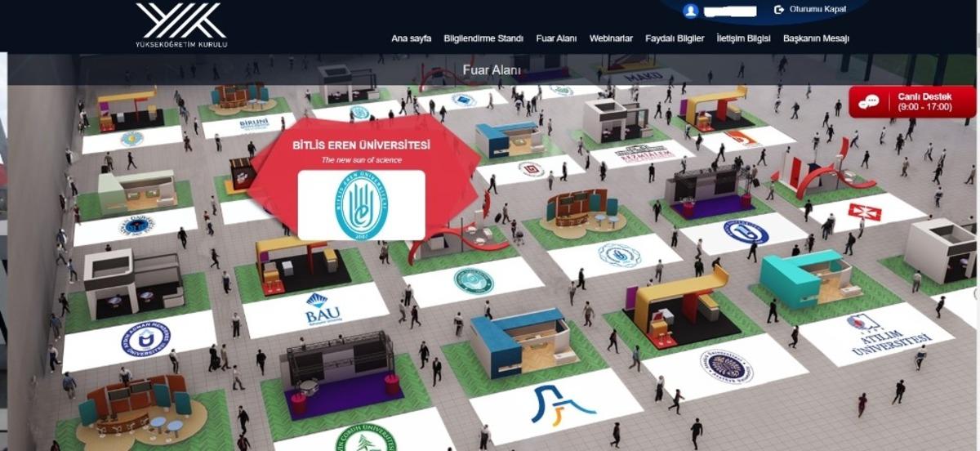Go to Bilgilendirme Standı
This screenshot has height=451, width=980.
483,38
